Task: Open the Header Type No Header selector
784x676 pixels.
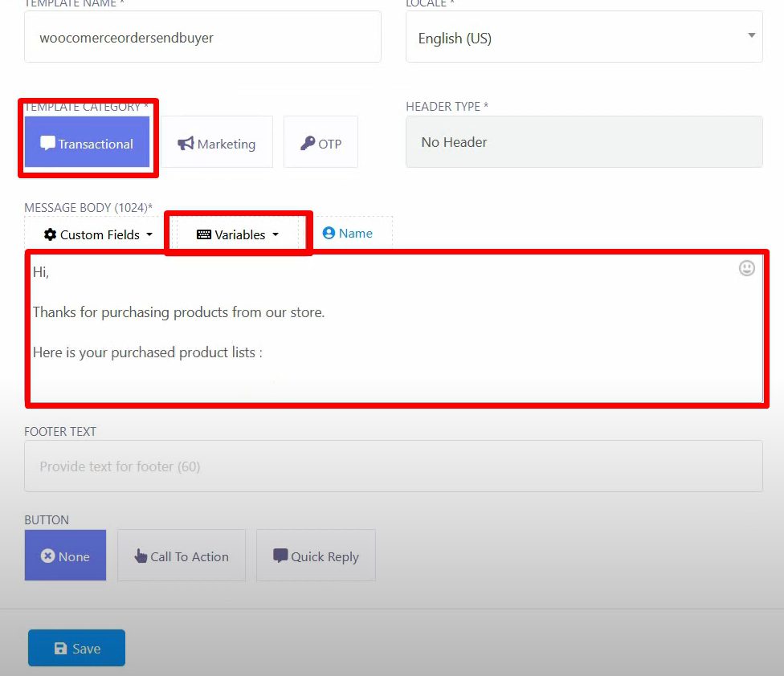Action: tap(583, 142)
